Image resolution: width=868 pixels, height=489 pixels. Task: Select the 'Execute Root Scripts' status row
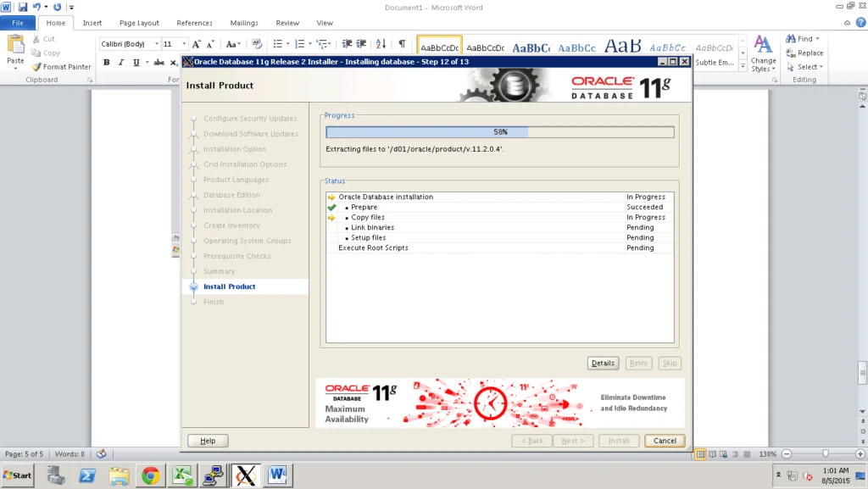[x=500, y=247]
